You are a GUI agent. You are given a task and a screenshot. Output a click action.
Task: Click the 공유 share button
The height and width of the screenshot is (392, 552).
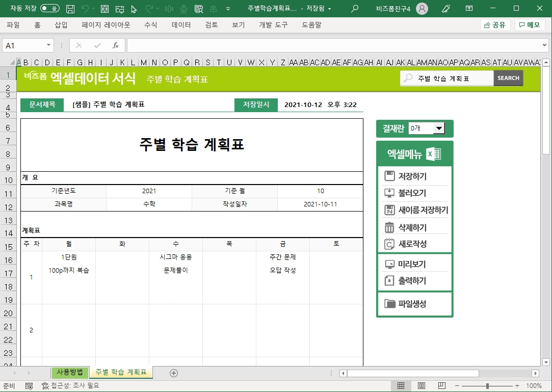pos(495,25)
